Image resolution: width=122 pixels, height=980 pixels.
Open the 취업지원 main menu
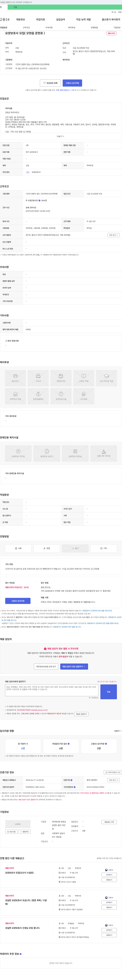click(x=40, y=19)
